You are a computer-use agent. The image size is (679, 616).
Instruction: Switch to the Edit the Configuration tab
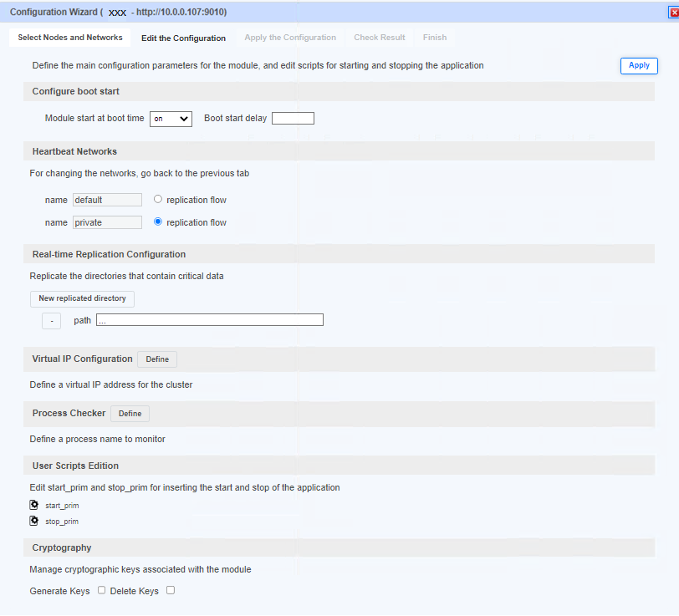click(183, 38)
